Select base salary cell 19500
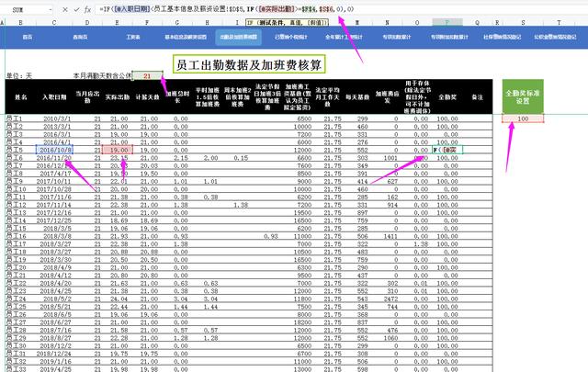The image size is (588, 372). 297,212
